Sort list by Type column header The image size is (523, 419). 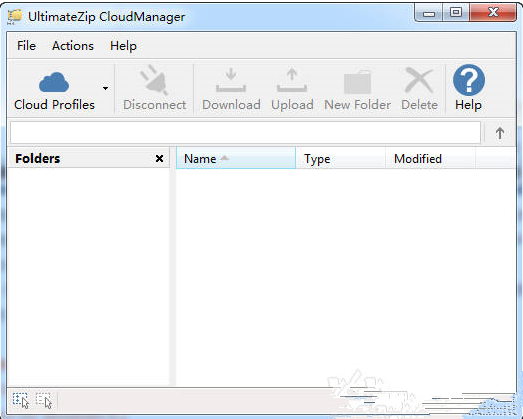click(341, 158)
